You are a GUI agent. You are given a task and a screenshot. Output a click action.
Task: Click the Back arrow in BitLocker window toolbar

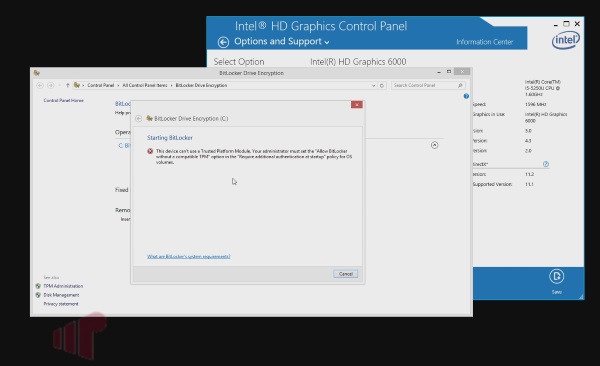[40, 85]
